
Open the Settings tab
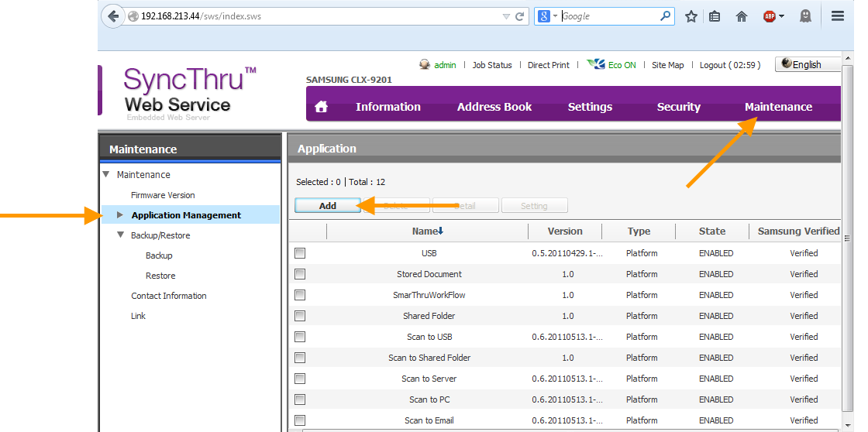click(x=590, y=107)
